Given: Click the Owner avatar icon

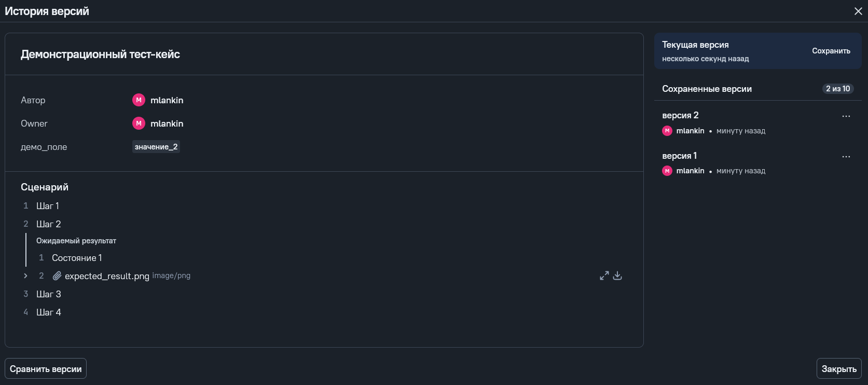Looking at the screenshot, I should (x=139, y=123).
